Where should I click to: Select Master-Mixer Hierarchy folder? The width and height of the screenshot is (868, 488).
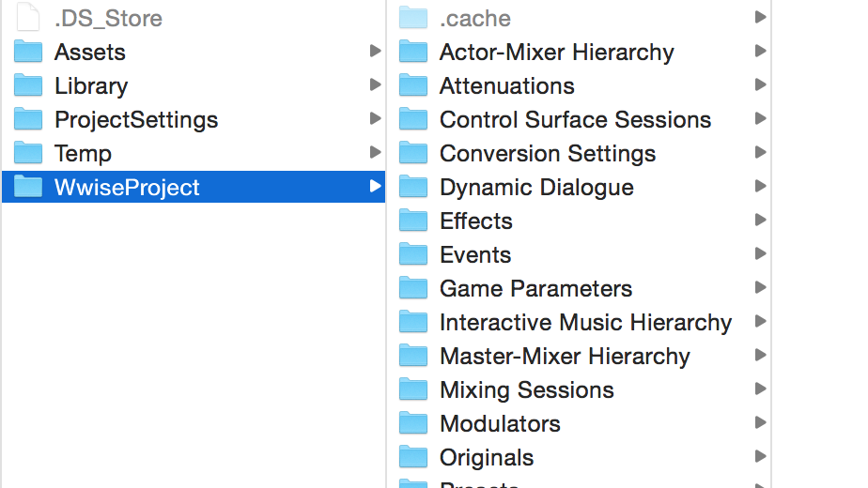click(x=565, y=356)
